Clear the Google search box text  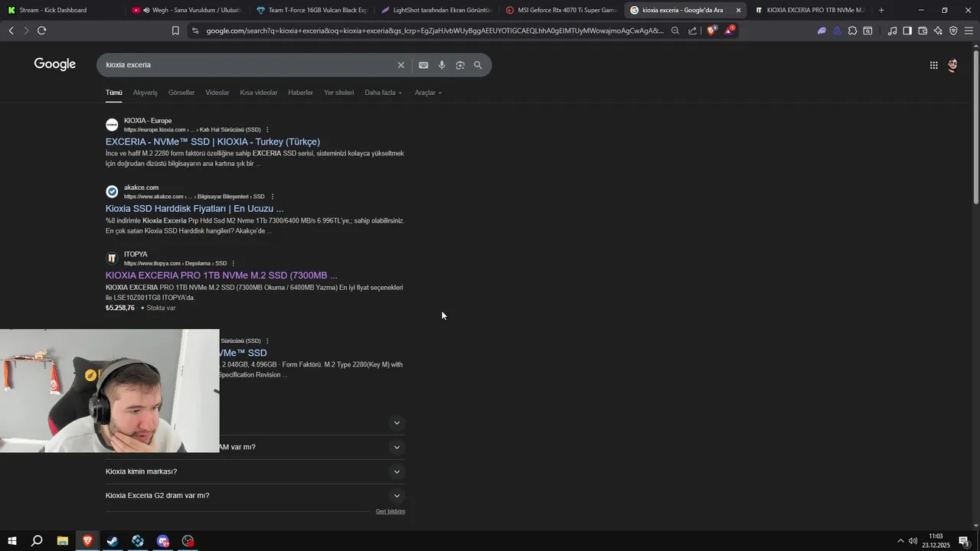400,65
